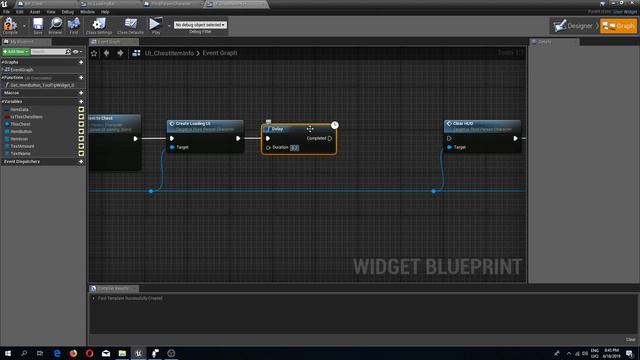Click the graph grid icon before breadcrumb
640x360 pixels.
pyautogui.click(x=136, y=53)
